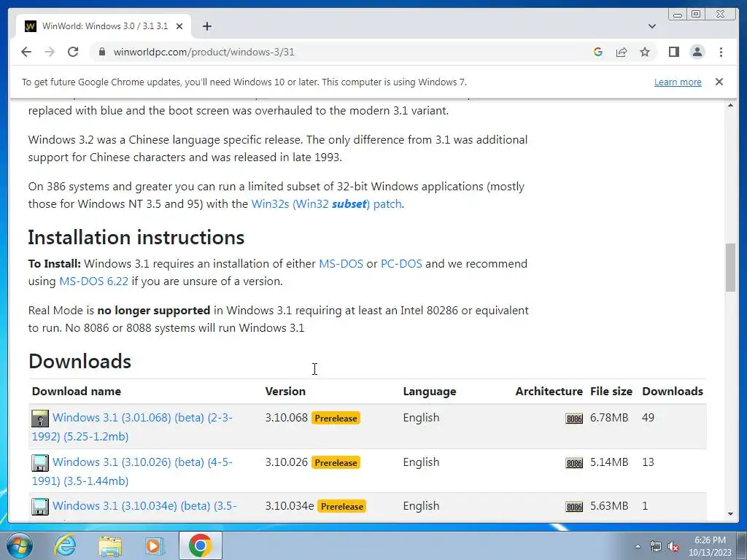
Task: Switch to Chrome on the taskbar
Action: (200, 545)
